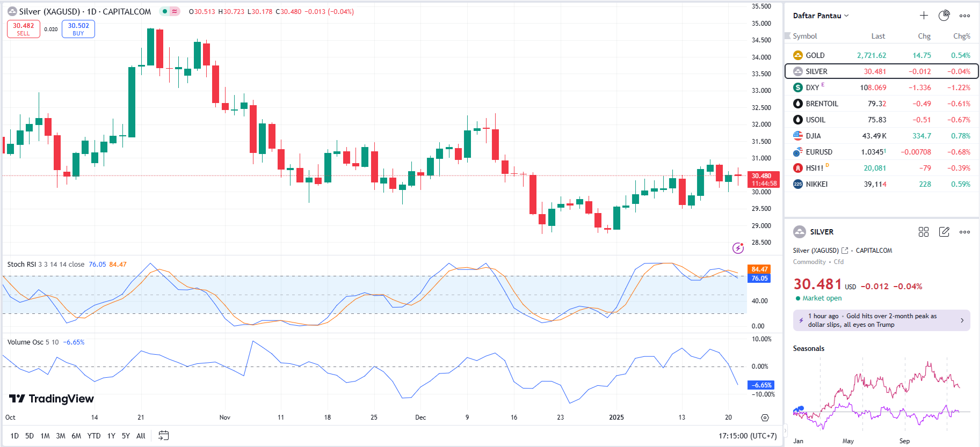Click the orange 84.47 Stoch RSI value label
The height and width of the screenshot is (447, 980).
pos(759,269)
